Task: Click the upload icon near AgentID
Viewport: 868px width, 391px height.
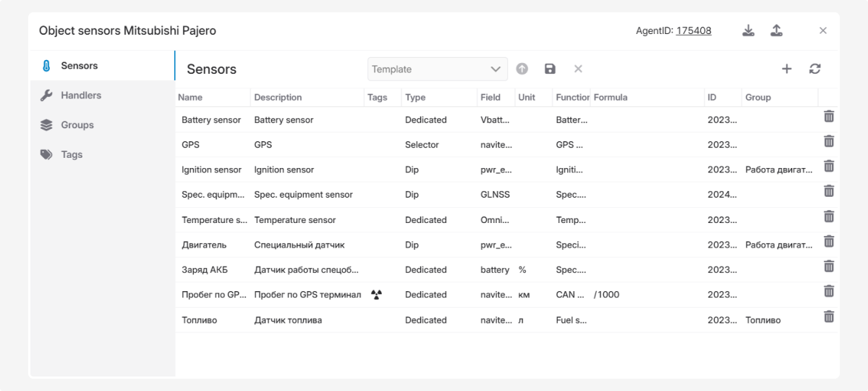Action: coord(776,30)
